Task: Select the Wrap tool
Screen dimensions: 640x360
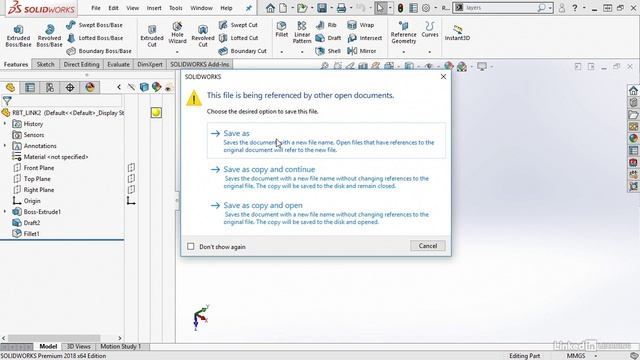Action: click(360, 25)
